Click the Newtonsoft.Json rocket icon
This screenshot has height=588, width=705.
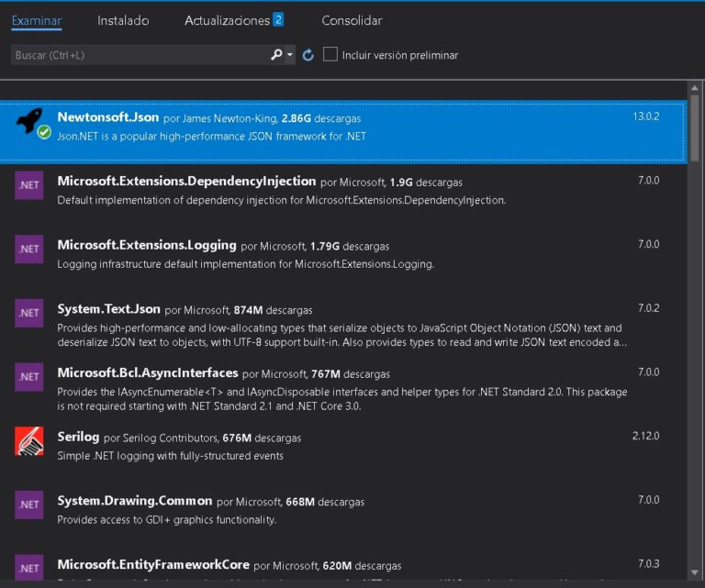click(29, 120)
